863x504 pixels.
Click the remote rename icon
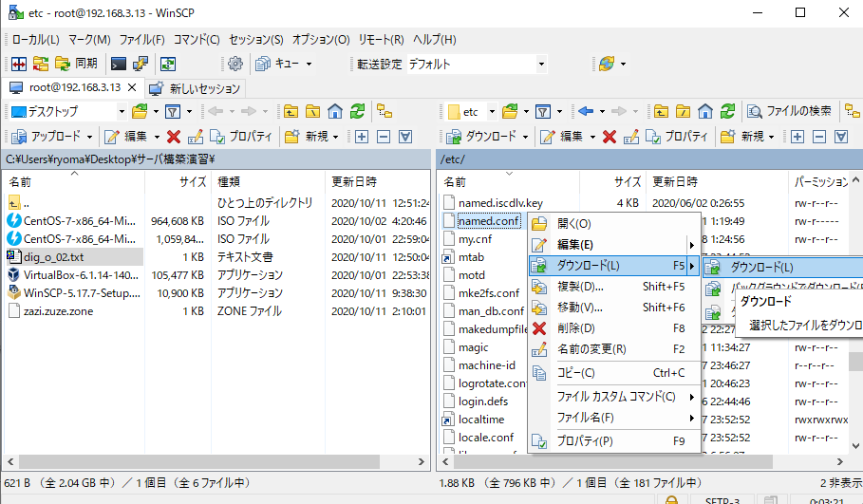pyautogui.click(x=631, y=137)
